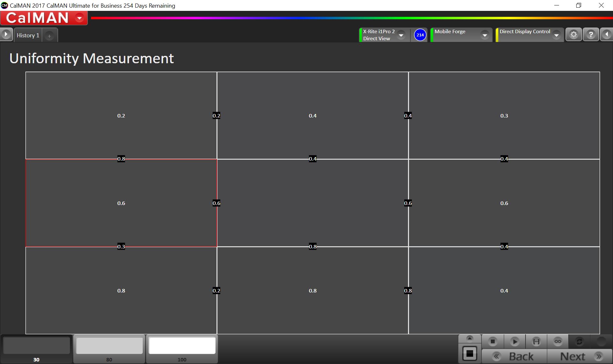The height and width of the screenshot is (364, 613).
Task: Switch to the History 1 tab
Action: pos(28,35)
